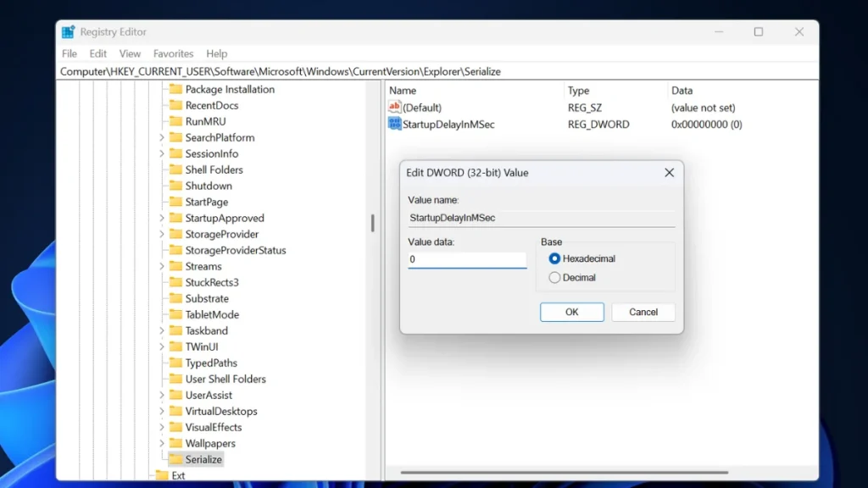Click the User Shell Folders folder icon

175,379
